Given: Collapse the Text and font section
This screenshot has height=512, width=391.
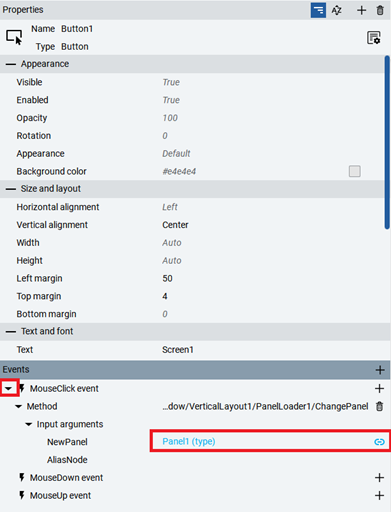Looking at the screenshot, I should [11, 332].
